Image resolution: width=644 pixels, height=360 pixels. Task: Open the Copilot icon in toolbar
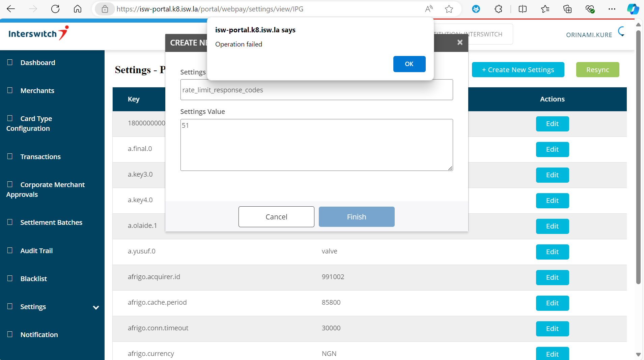click(633, 9)
